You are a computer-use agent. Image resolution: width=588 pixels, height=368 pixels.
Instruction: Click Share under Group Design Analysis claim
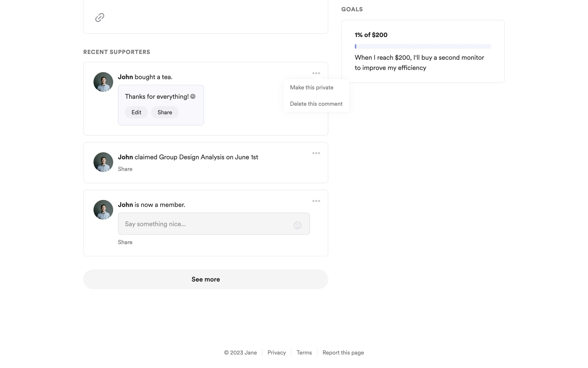click(125, 169)
